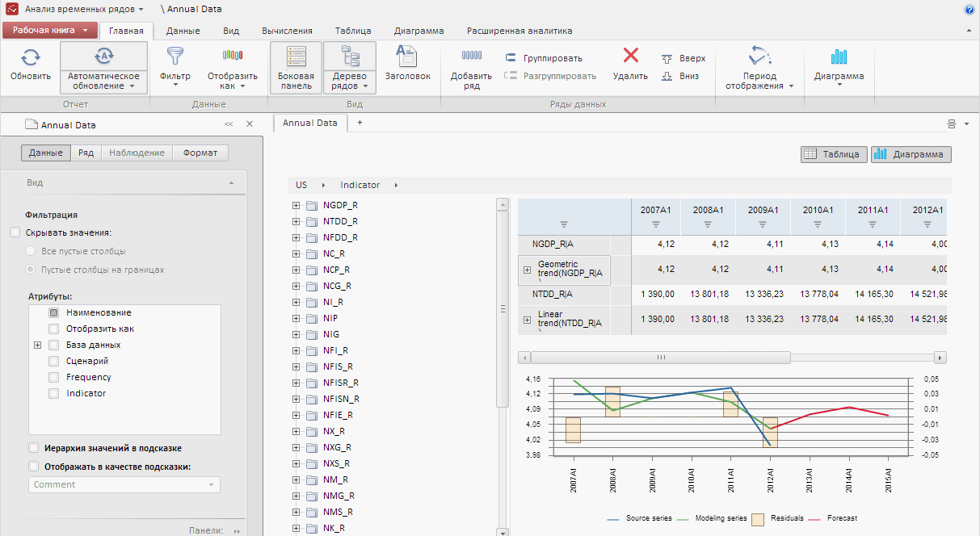This screenshot has width=980, height=536.
Task: Tick Иерархия значений в подсказке checkbox
Action: pyautogui.click(x=34, y=448)
